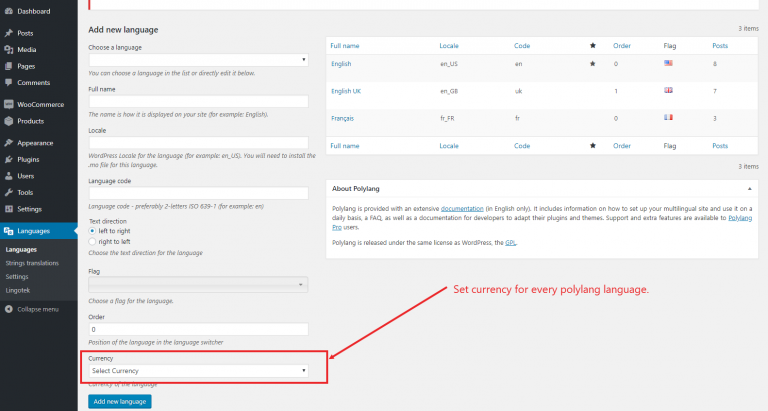Sort table by Code header
Viewport: 768px width, 411px height.
522,46
